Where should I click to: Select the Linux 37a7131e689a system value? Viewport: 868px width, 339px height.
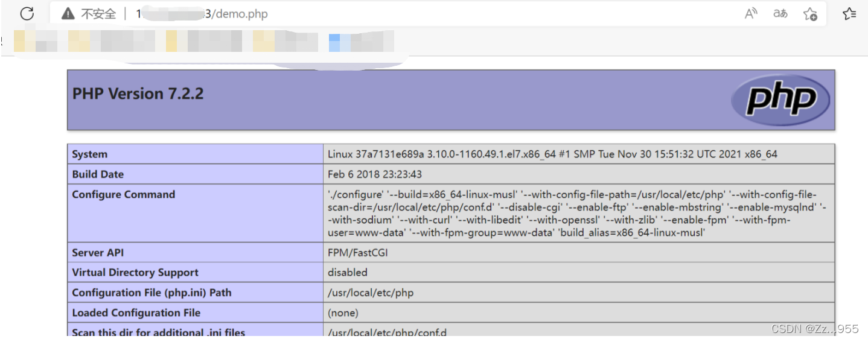click(552, 154)
